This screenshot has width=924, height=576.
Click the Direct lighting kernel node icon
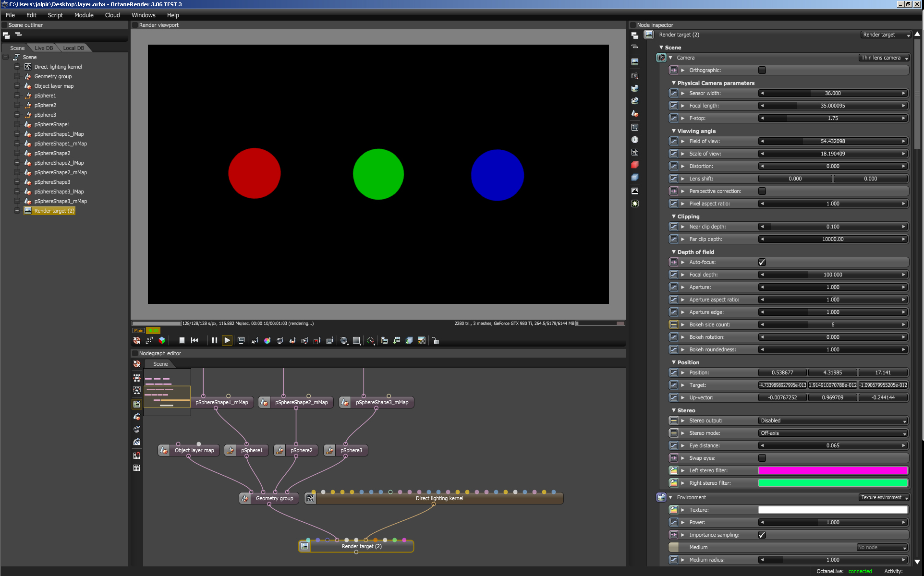coord(310,498)
